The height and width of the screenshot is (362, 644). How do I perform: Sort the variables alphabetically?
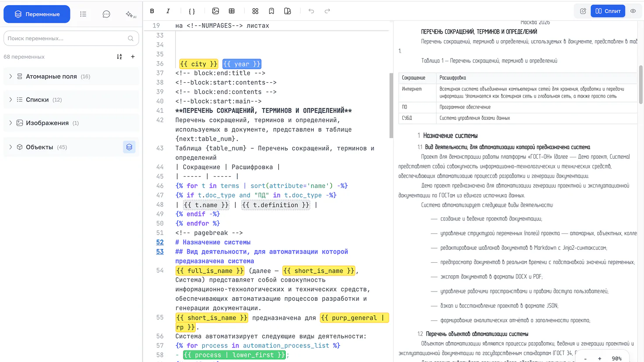click(x=119, y=56)
